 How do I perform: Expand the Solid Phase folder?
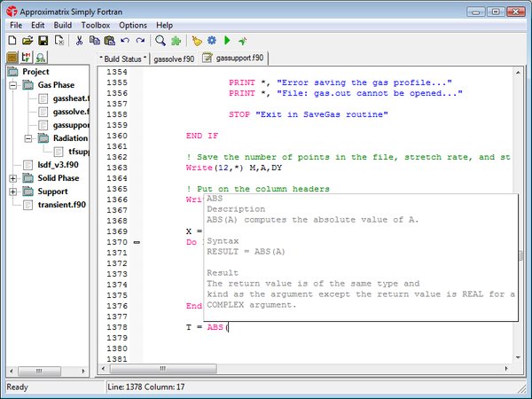13,178
